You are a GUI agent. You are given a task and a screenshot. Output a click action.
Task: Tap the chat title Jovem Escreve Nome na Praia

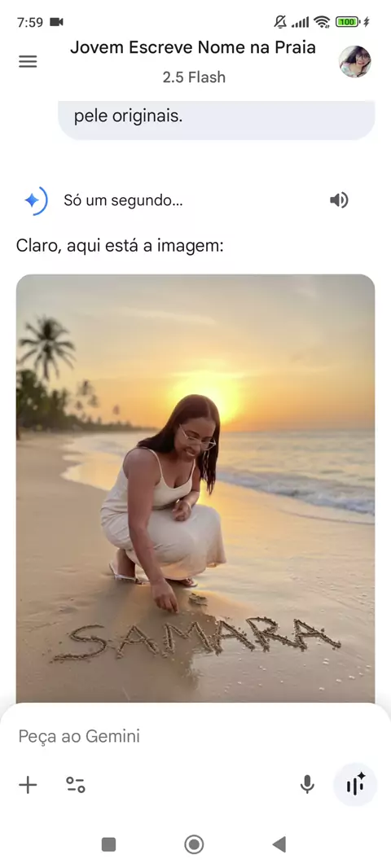[x=193, y=47]
